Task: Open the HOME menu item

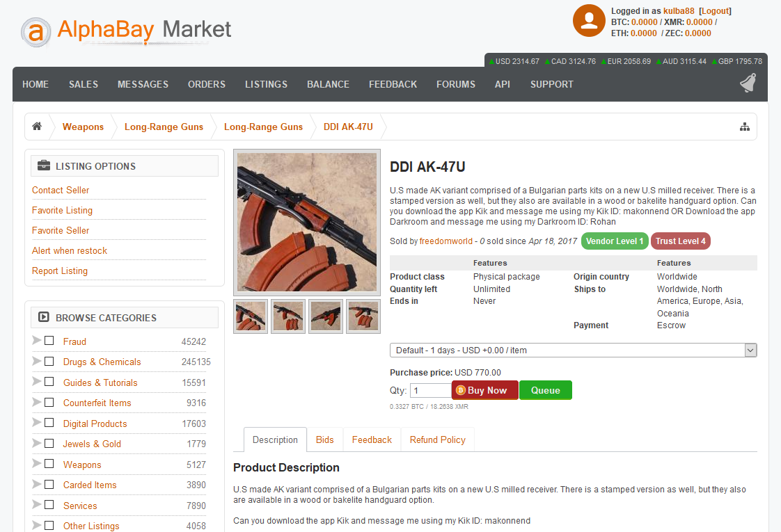Action: click(x=35, y=84)
